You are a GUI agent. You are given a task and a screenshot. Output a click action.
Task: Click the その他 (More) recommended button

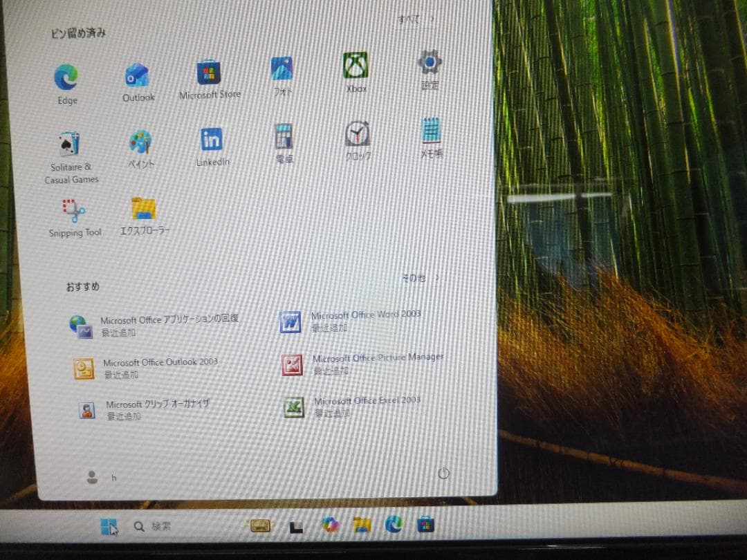pyautogui.click(x=420, y=278)
